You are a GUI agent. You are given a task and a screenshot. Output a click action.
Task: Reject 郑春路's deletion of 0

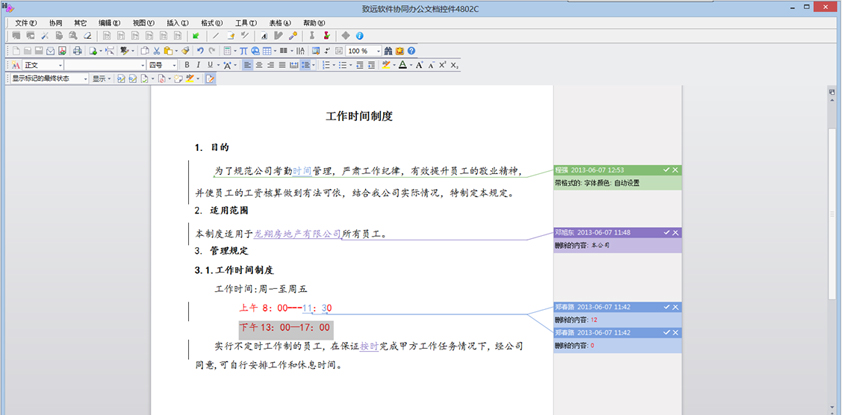[x=675, y=332]
